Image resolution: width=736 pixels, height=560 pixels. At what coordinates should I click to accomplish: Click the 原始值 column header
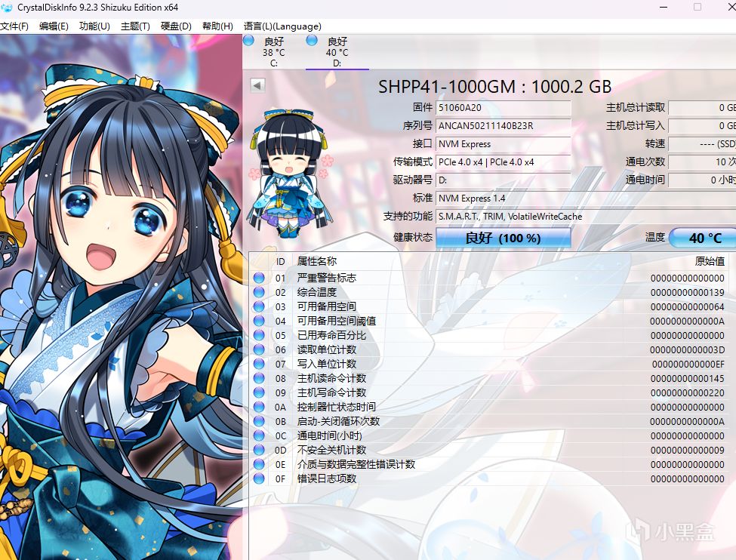coord(710,261)
